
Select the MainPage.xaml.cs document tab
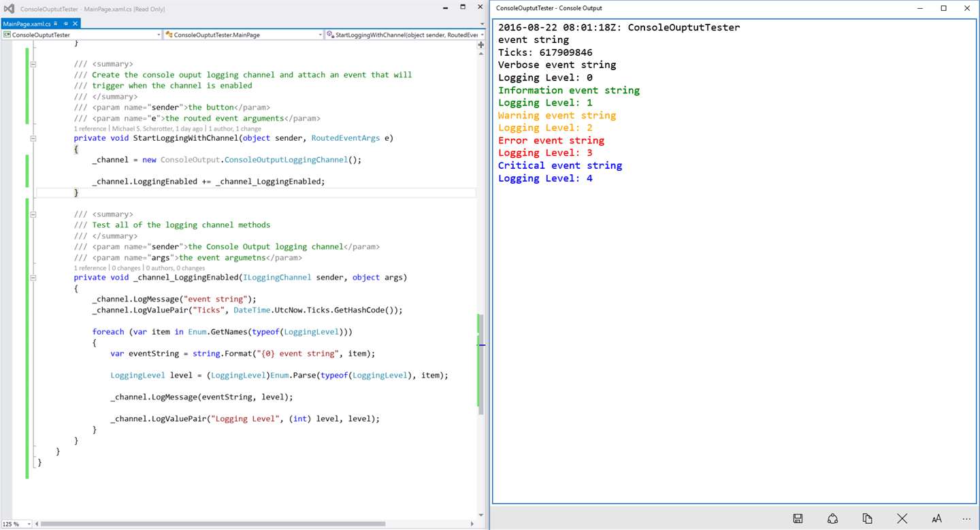pos(27,23)
